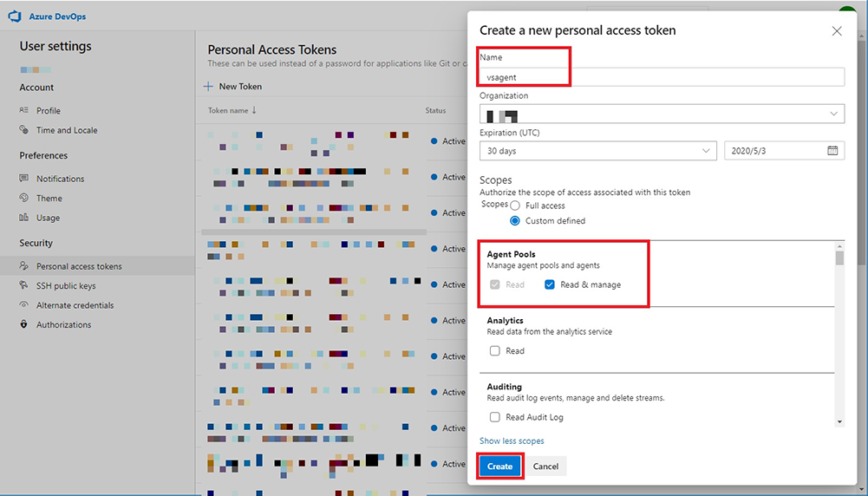The width and height of the screenshot is (868, 496).
Task: Select the Custom defined radio button
Action: [515, 221]
